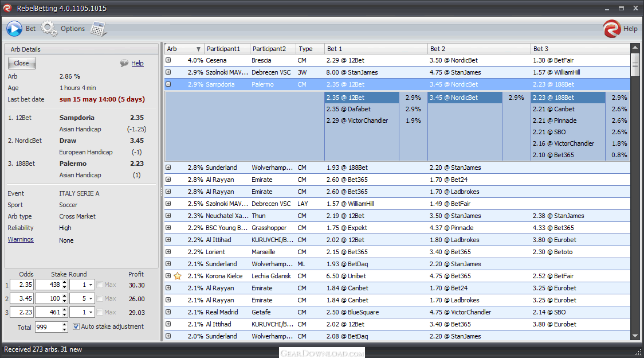Click the odds field for bet 3

tap(22, 312)
